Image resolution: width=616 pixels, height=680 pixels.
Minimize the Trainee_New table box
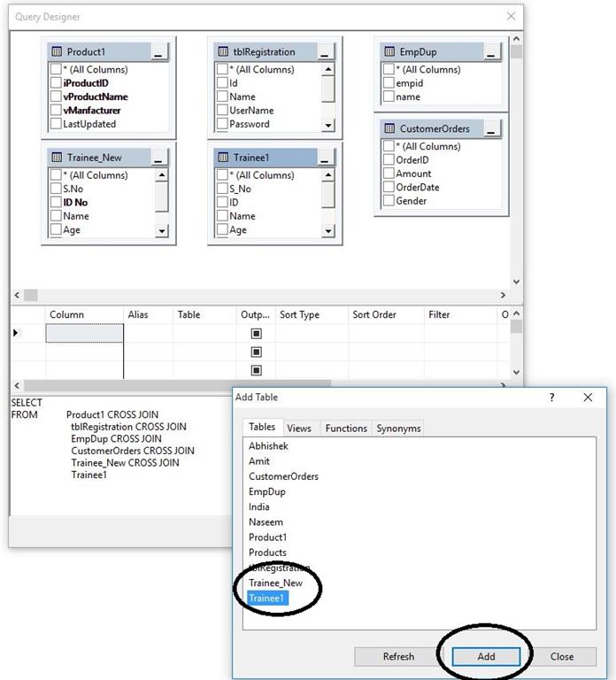[x=159, y=158]
